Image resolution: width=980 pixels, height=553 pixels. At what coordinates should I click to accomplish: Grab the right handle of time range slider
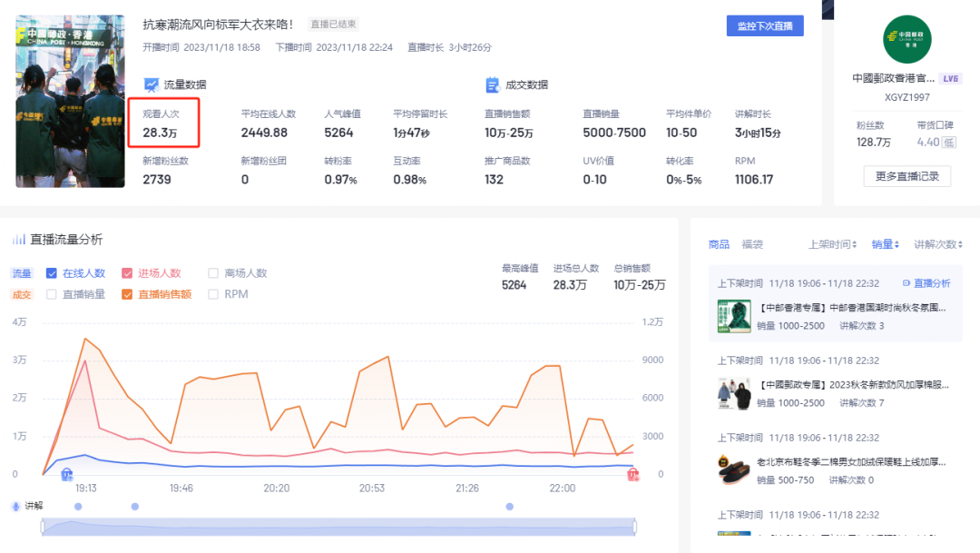pos(635,527)
